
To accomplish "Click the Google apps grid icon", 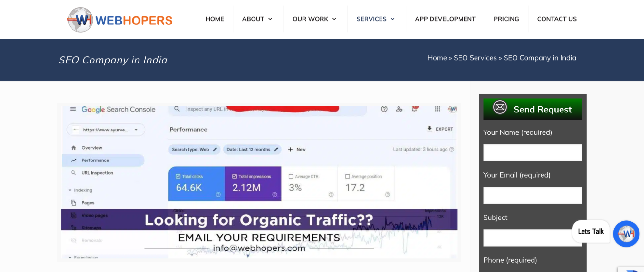I will click(437, 109).
